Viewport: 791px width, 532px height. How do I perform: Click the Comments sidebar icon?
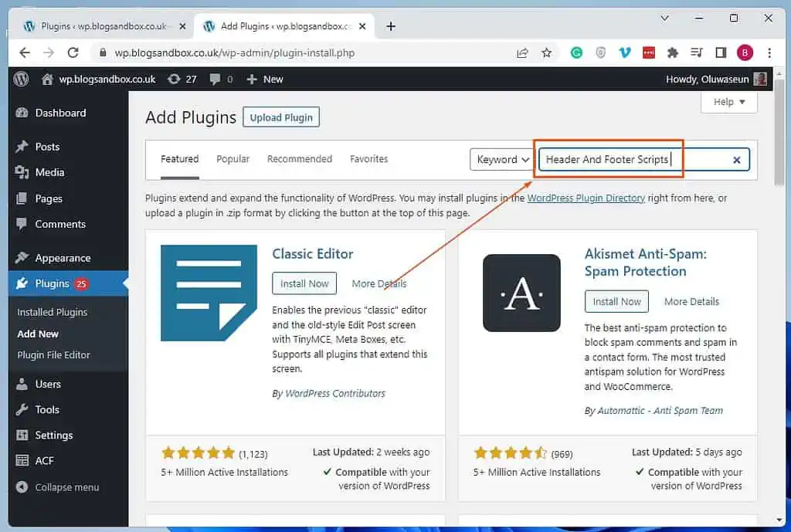[x=22, y=224]
